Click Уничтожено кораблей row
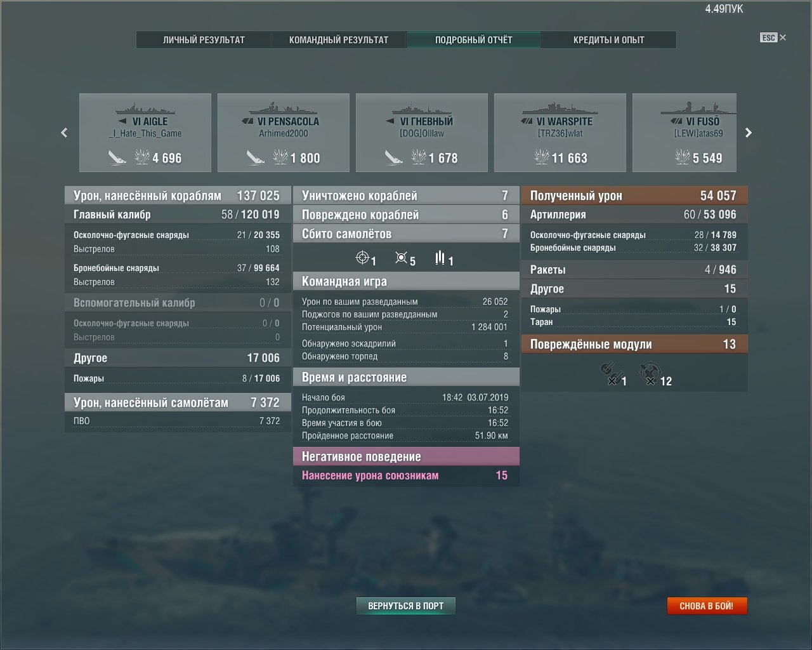 406,196
